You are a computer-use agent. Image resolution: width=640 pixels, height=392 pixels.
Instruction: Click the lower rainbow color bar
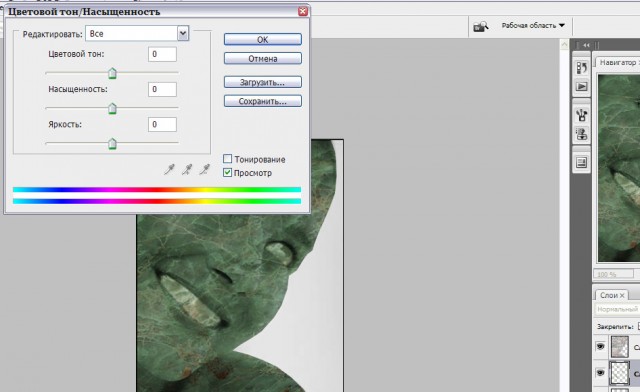tap(157, 201)
